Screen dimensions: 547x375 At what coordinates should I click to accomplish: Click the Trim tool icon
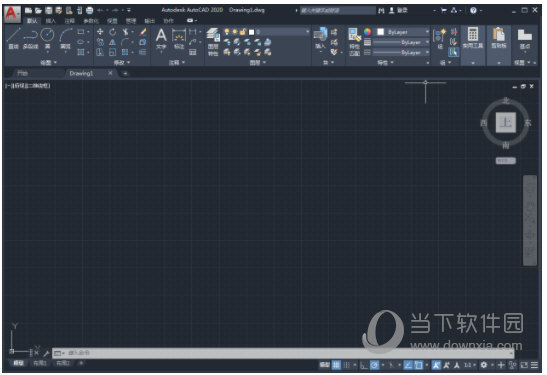click(125, 32)
